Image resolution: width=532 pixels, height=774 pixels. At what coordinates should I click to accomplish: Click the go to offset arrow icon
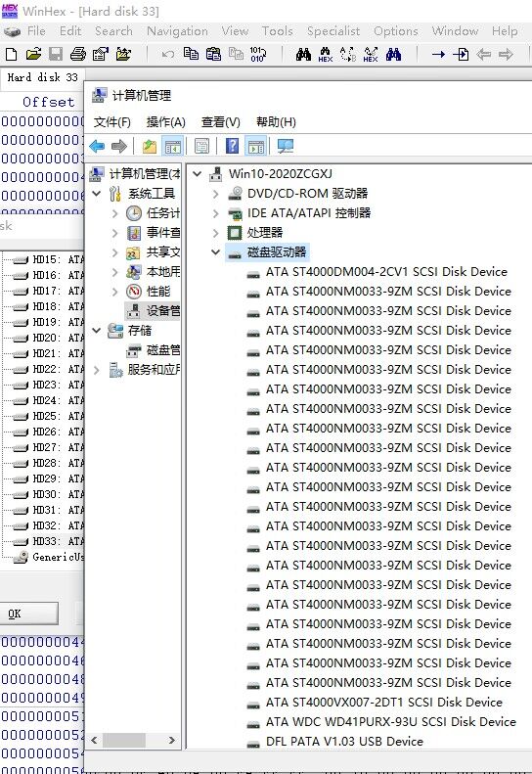438,54
